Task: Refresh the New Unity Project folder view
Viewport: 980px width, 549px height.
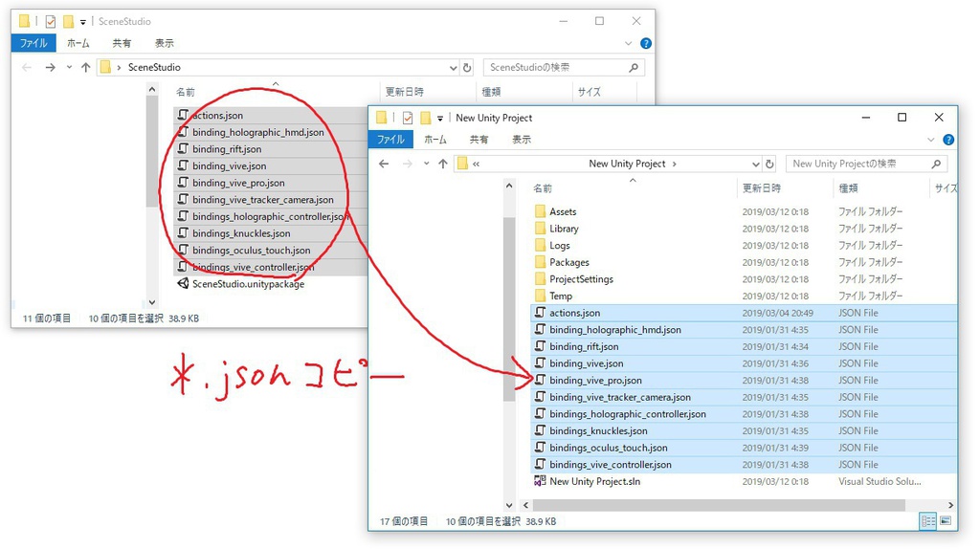Action: (770, 164)
